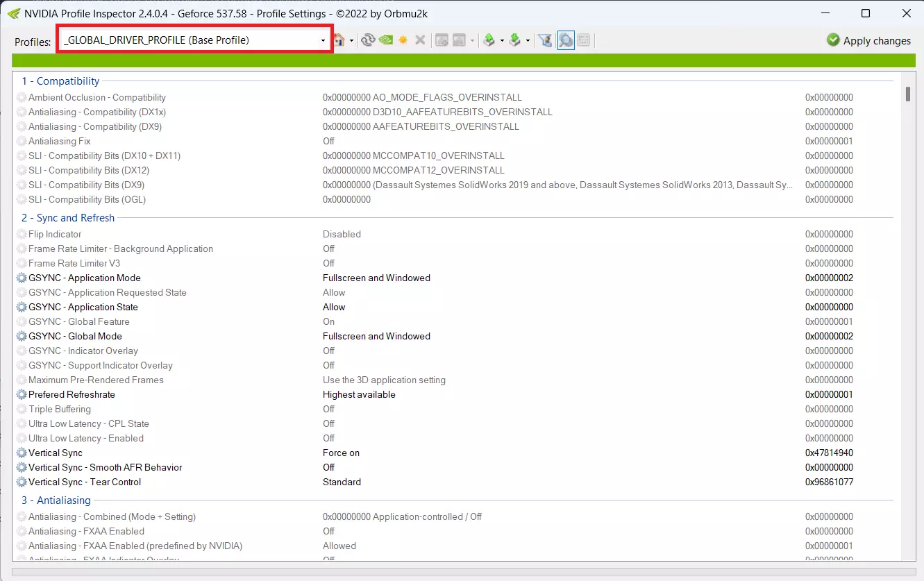Click the Fullscreen and Windowed value of GSYNC - Application Mode
This screenshot has width=924, height=581.
(x=376, y=278)
